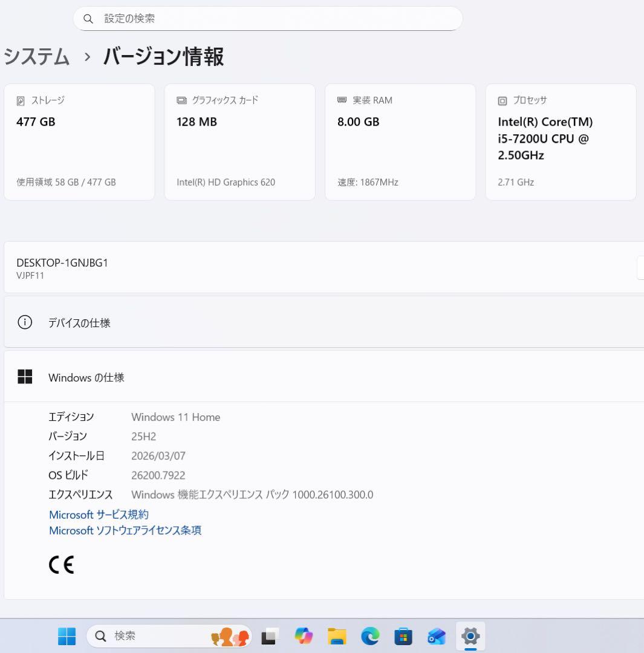Open the Start menu from the taskbar

(x=66, y=636)
